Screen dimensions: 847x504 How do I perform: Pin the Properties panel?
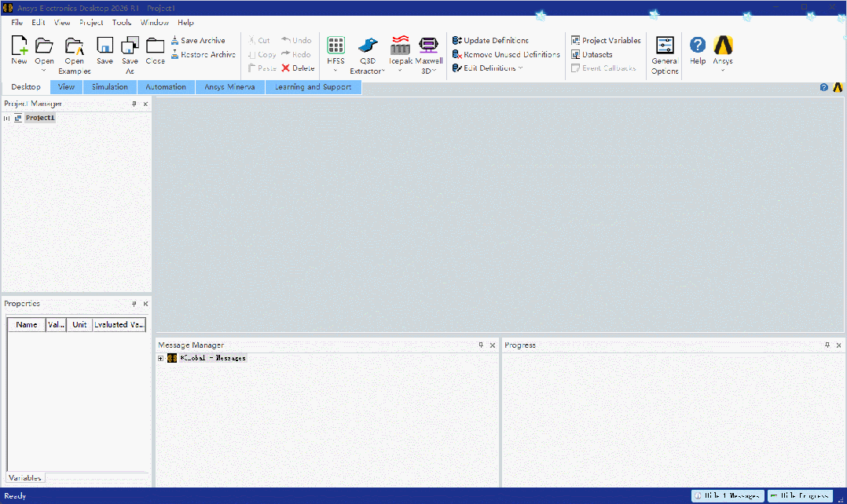click(x=134, y=304)
